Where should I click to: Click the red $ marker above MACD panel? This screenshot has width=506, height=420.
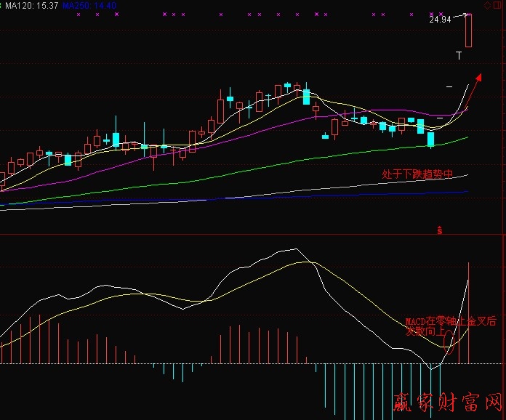click(x=439, y=230)
